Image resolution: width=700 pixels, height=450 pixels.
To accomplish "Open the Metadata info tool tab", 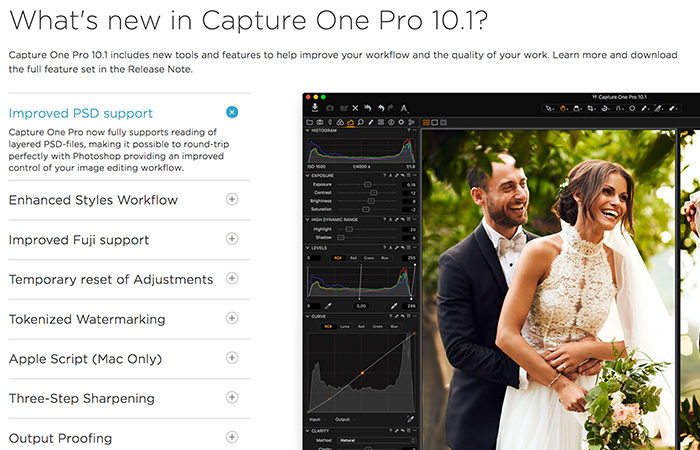I will pos(391,122).
